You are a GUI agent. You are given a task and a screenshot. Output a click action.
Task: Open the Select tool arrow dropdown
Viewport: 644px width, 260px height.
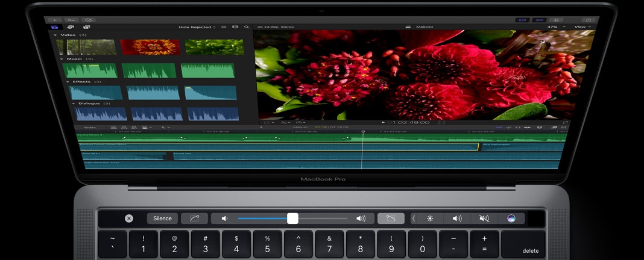[165, 128]
